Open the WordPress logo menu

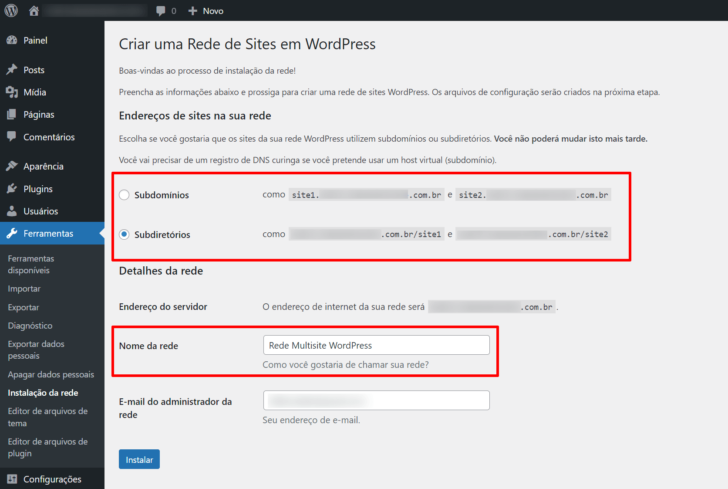(x=11, y=10)
